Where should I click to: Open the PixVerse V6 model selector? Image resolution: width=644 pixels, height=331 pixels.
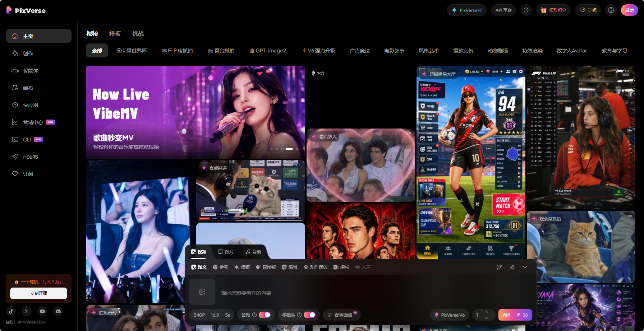pos(450,315)
